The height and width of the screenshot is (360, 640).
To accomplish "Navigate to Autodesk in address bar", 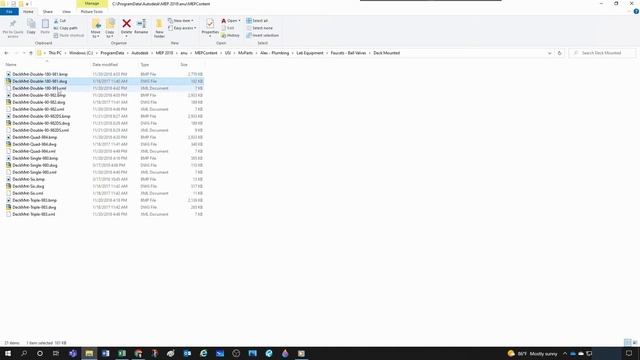I will coord(140,53).
